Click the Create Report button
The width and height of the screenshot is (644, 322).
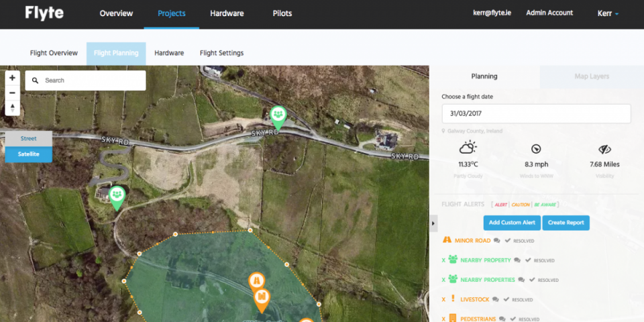pyautogui.click(x=566, y=223)
